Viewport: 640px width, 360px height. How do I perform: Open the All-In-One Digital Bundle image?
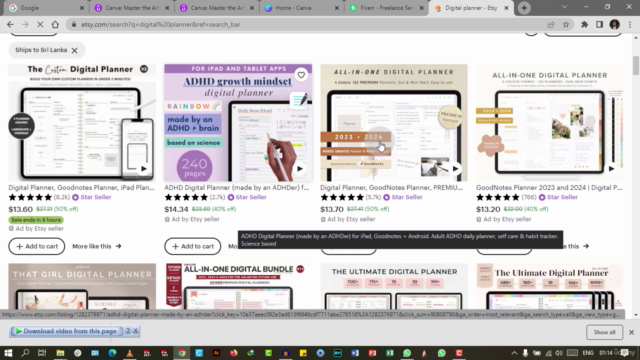click(238, 286)
